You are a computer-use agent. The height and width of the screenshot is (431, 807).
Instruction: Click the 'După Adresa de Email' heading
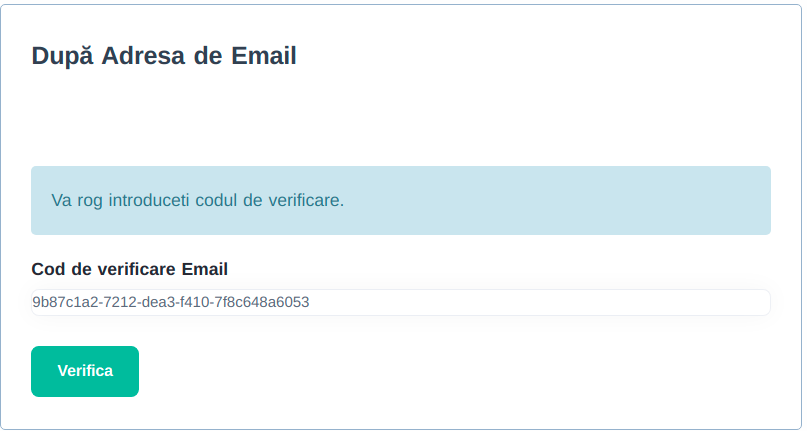point(164,56)
